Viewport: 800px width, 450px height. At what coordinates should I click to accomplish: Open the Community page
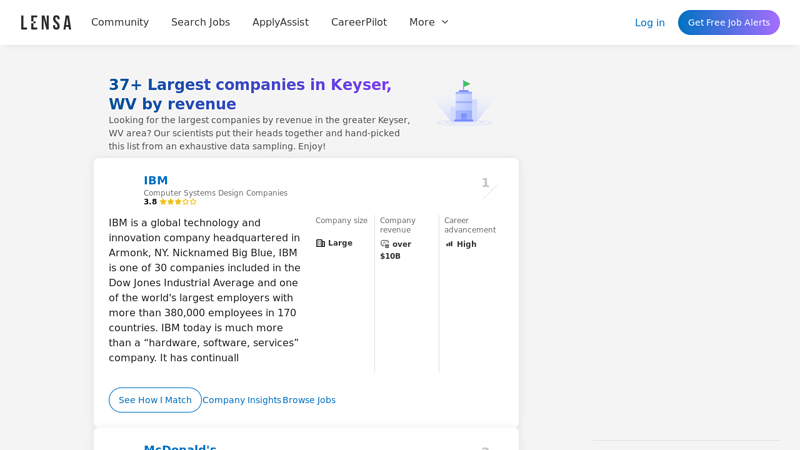120,22
